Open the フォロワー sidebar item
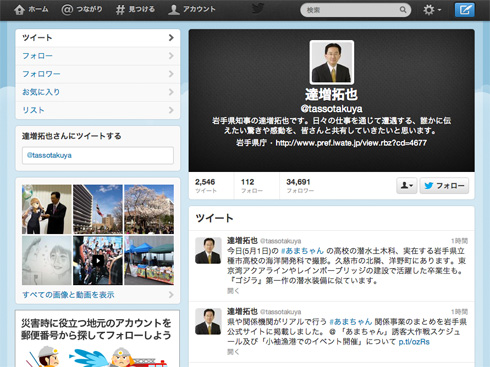The width and height of the screenshot is (490, 367). click(98, 74)
